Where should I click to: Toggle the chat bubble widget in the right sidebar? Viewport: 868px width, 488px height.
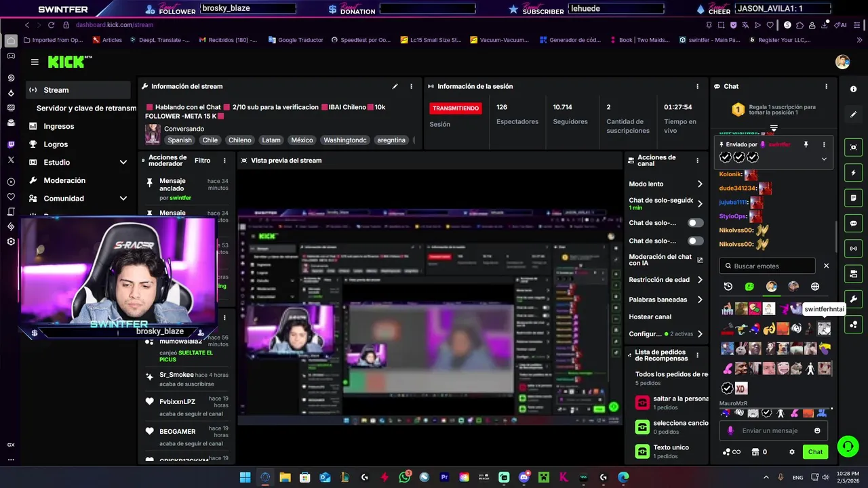pos(853,223)
